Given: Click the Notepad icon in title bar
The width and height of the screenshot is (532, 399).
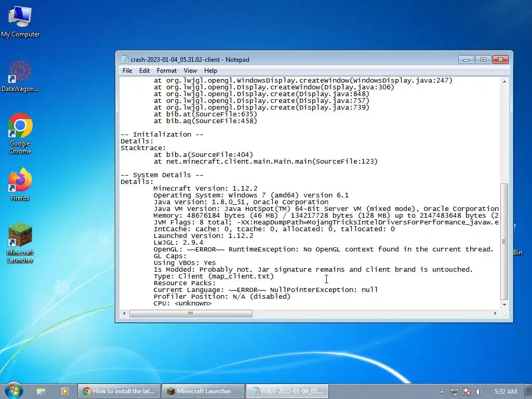Looking at the screenshot, I should pyautogui.click(x=125, y=59).
